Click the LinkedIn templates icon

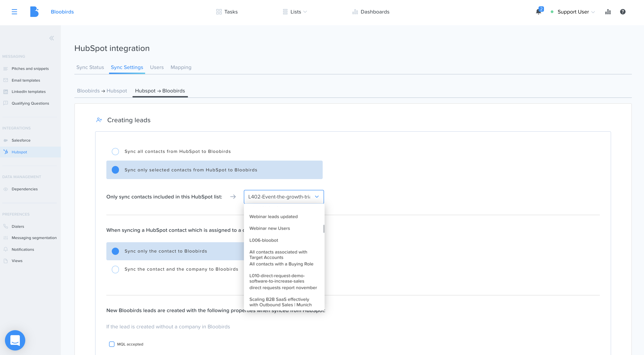click(5, 92)
